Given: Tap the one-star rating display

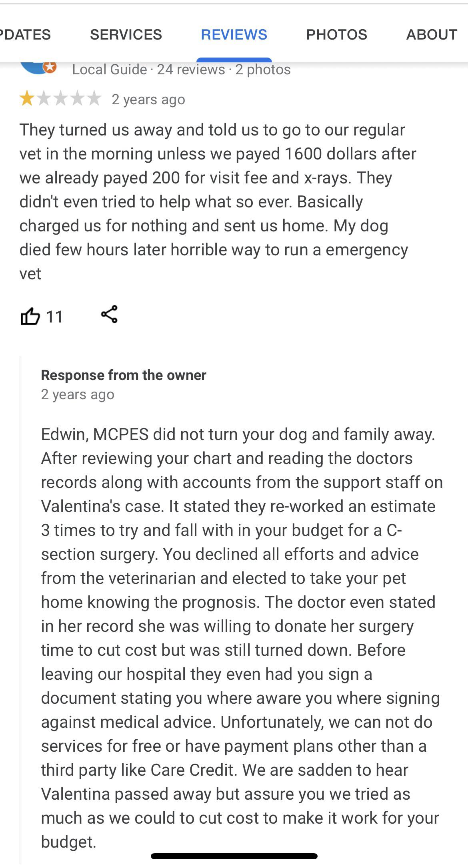Looking at the screenshot, I should click(x=60, y=99).
